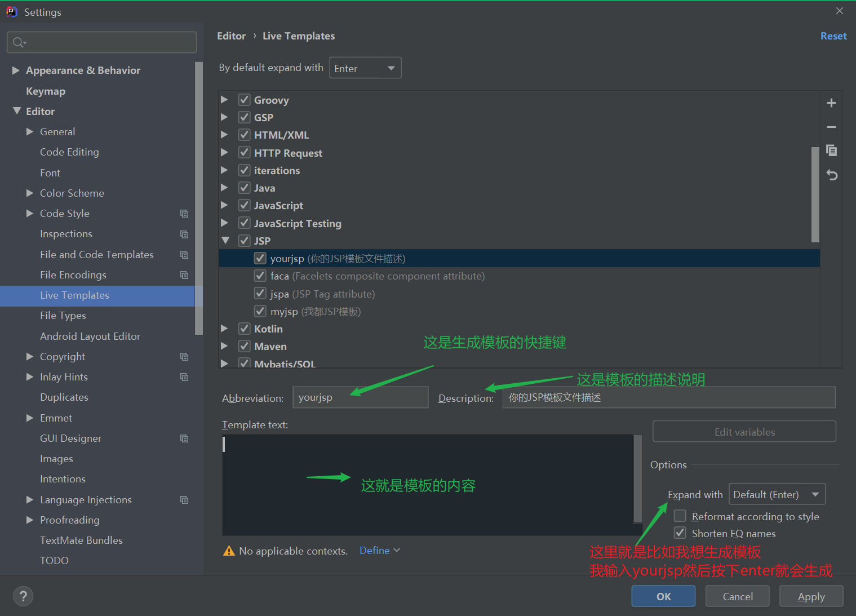The height and width of the screenshot is (616, 856).
Task: Click the Edit variables button
Action: coord(744,432)
